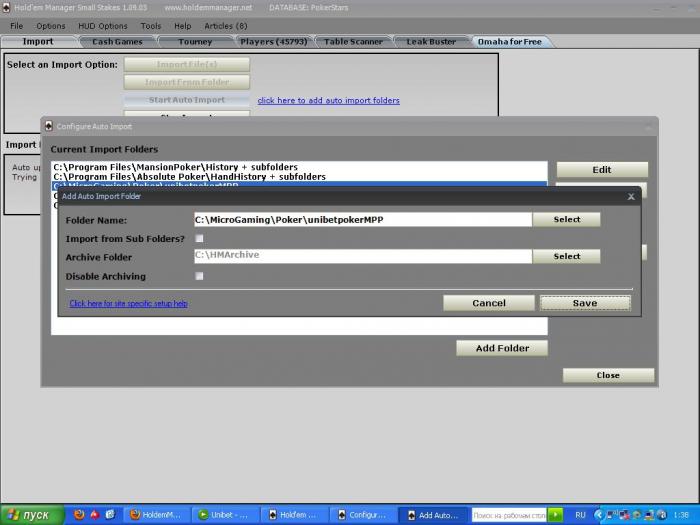Open the Windows Start button (пуск)

pos(32,515)
